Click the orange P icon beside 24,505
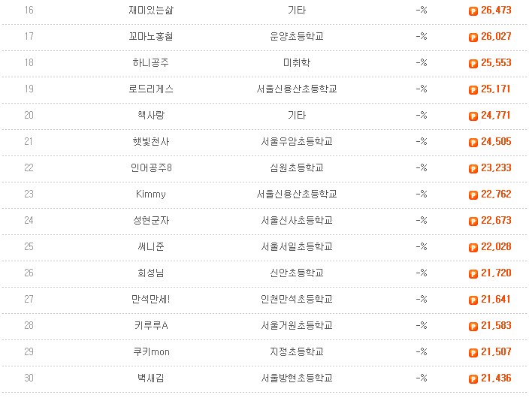532x398 pixels. (473, 143)
